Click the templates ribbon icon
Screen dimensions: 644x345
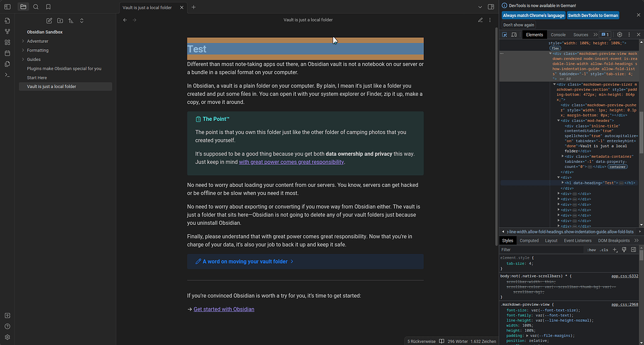[8, 64]
